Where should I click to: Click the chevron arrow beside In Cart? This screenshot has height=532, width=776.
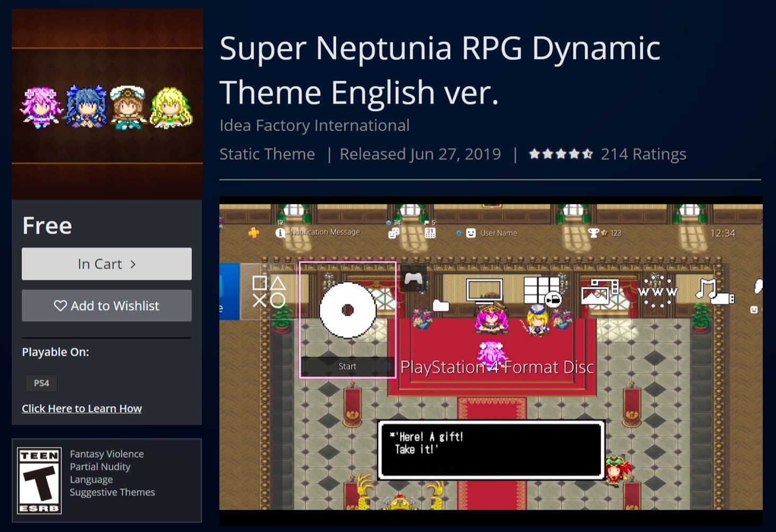133,264
